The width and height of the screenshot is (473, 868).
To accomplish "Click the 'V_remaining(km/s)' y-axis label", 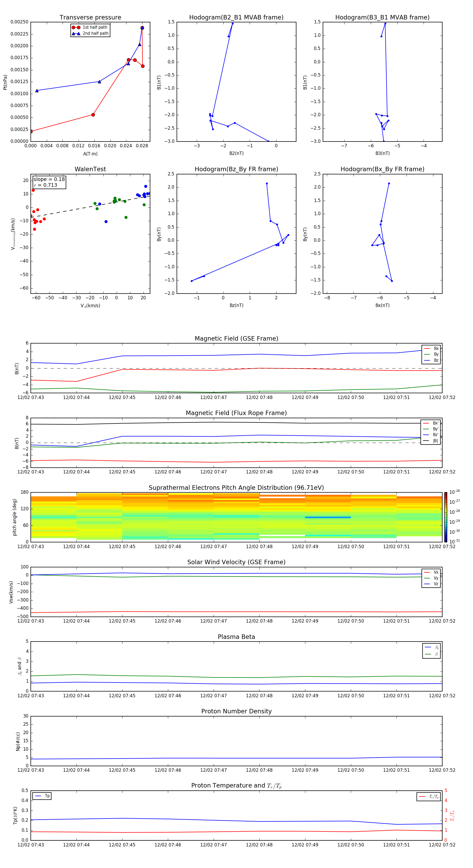I will tap(13, 234).
